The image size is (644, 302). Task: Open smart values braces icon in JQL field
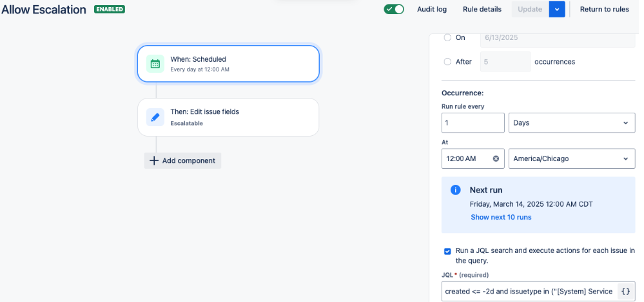[x=625, y=291]
